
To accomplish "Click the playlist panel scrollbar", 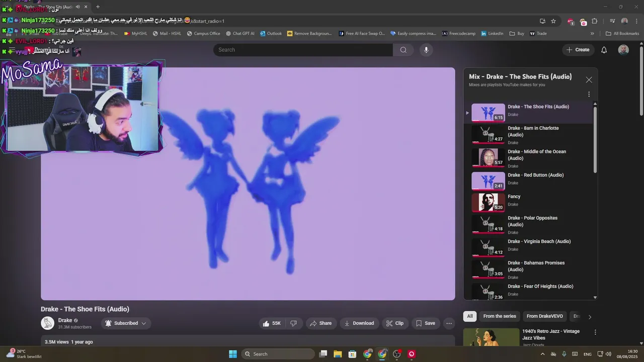I will click(x=595, y=140).
